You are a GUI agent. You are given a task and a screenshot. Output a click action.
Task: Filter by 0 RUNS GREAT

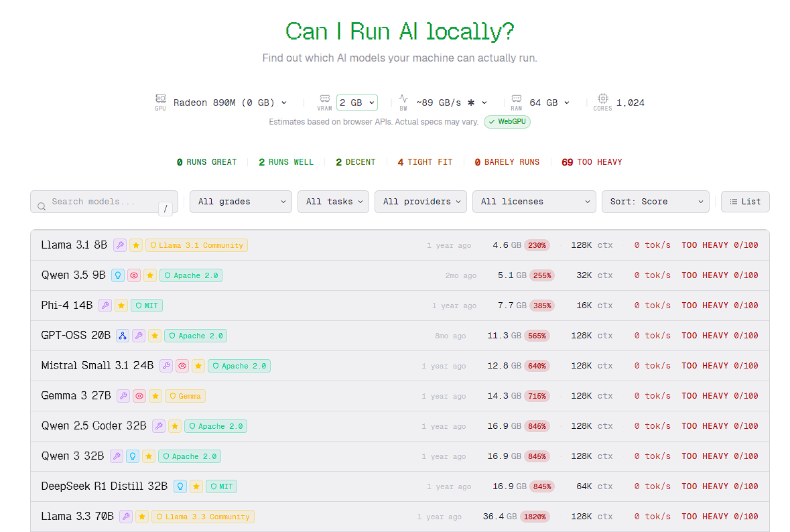coord(206,162)
